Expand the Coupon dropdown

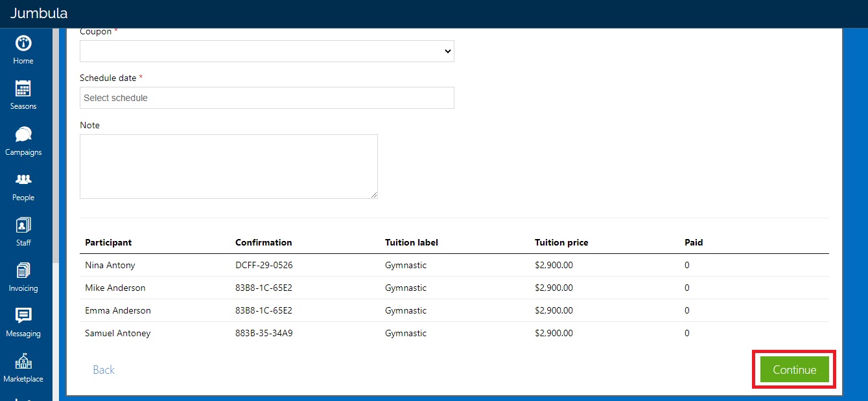[x=267, y=51]
